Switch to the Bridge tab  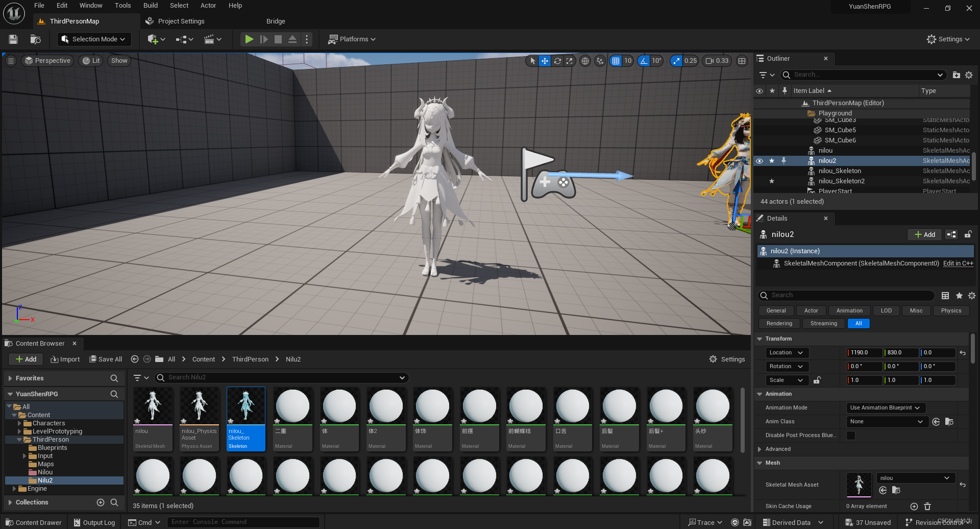click(x=276, y=21)
